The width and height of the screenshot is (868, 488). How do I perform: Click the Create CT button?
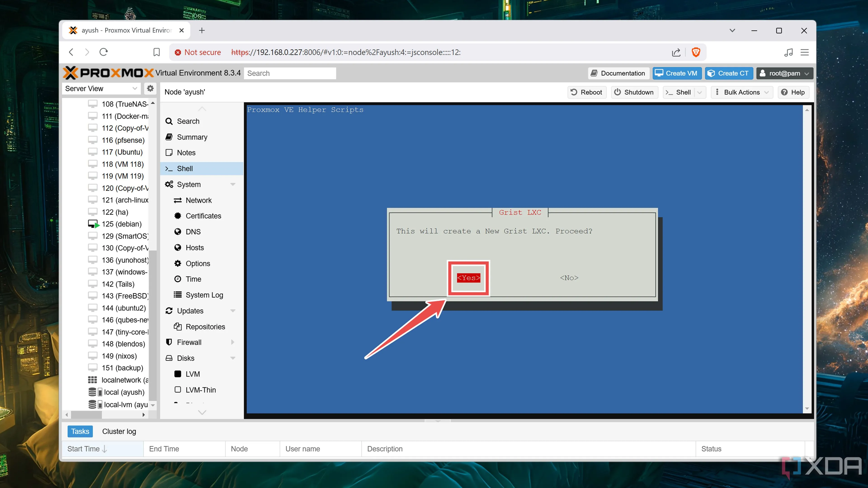[729, 73]
